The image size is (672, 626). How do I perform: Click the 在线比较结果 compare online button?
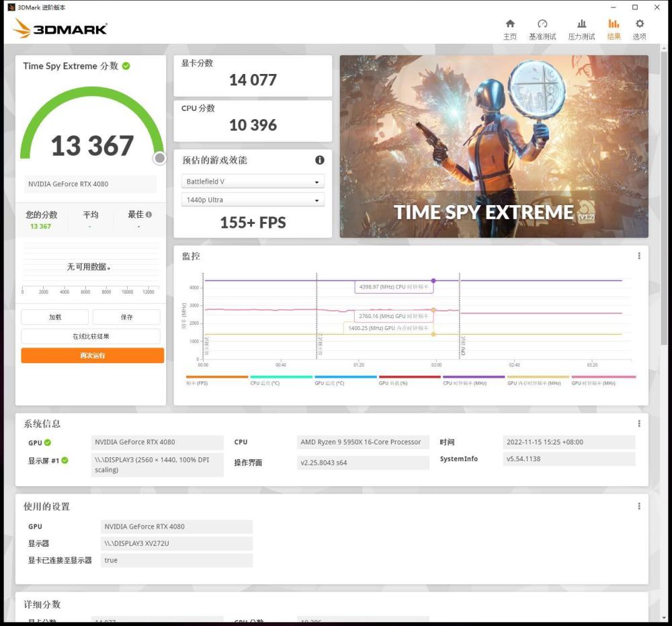[91, 336]
